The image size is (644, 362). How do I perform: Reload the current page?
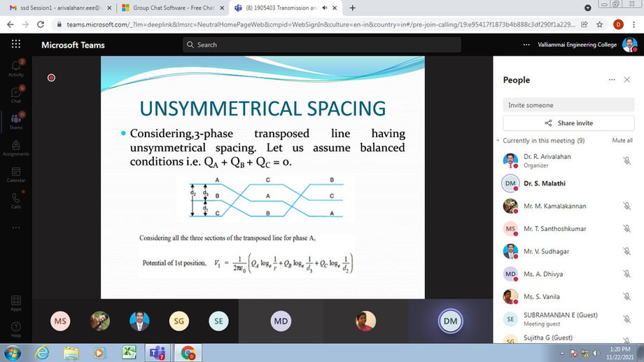pos(41,25)
